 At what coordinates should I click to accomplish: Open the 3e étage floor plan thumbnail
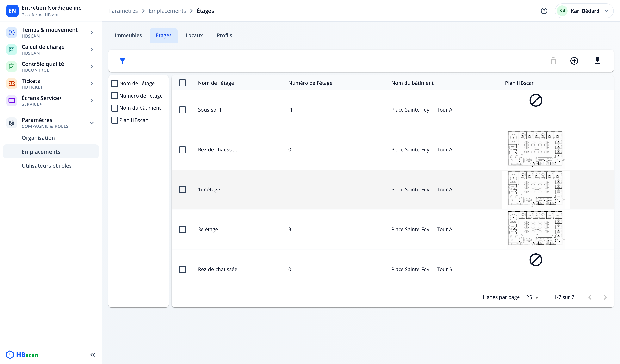click(x=535, y=228)
